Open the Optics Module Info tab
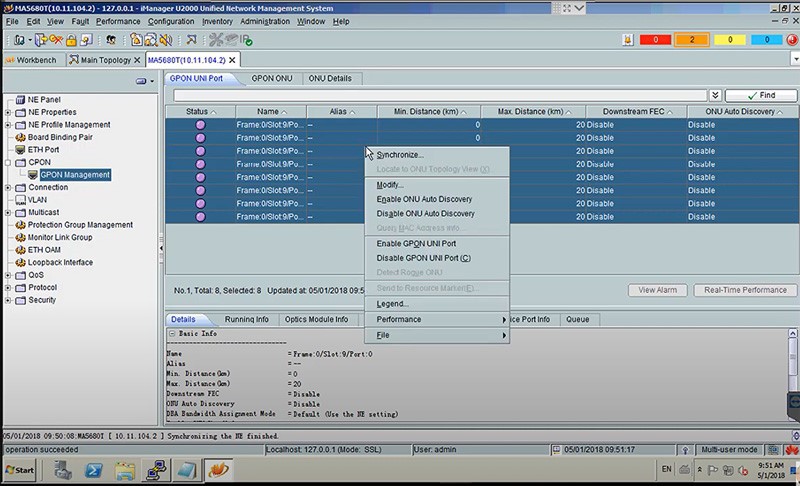The image size is (800, 486). (316, 319)
